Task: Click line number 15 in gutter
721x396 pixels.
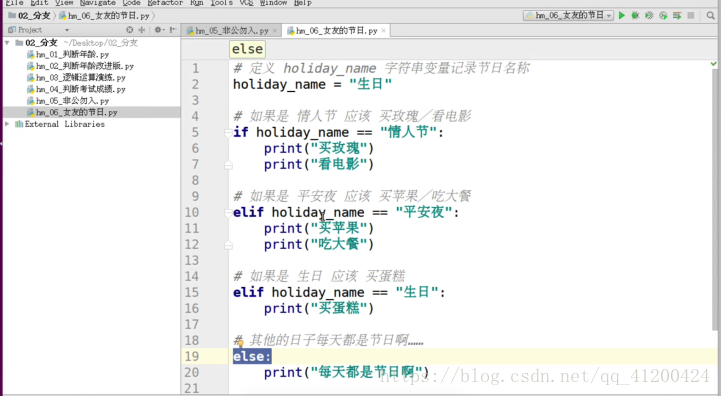Action: point(192,293)
